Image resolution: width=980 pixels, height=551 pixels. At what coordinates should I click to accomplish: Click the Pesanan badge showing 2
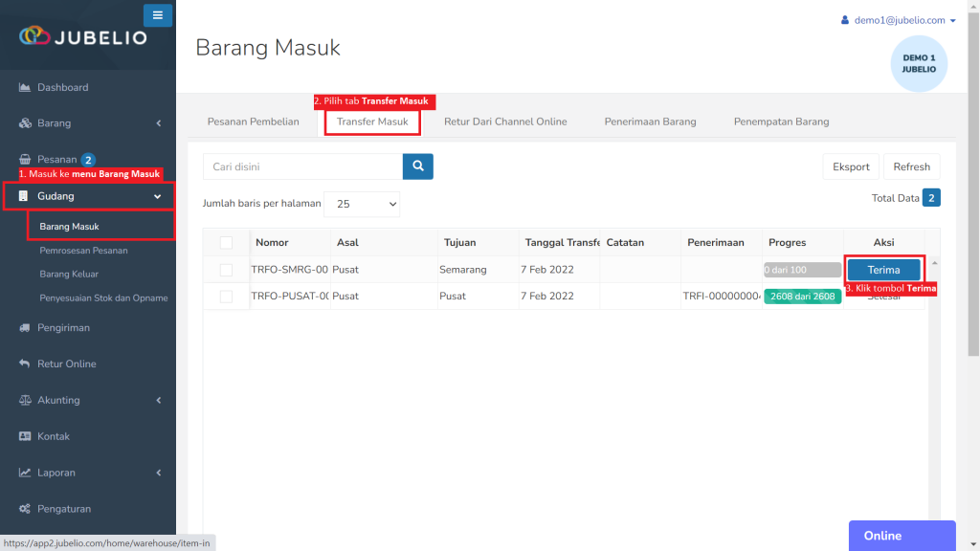(x=88, y=160)
